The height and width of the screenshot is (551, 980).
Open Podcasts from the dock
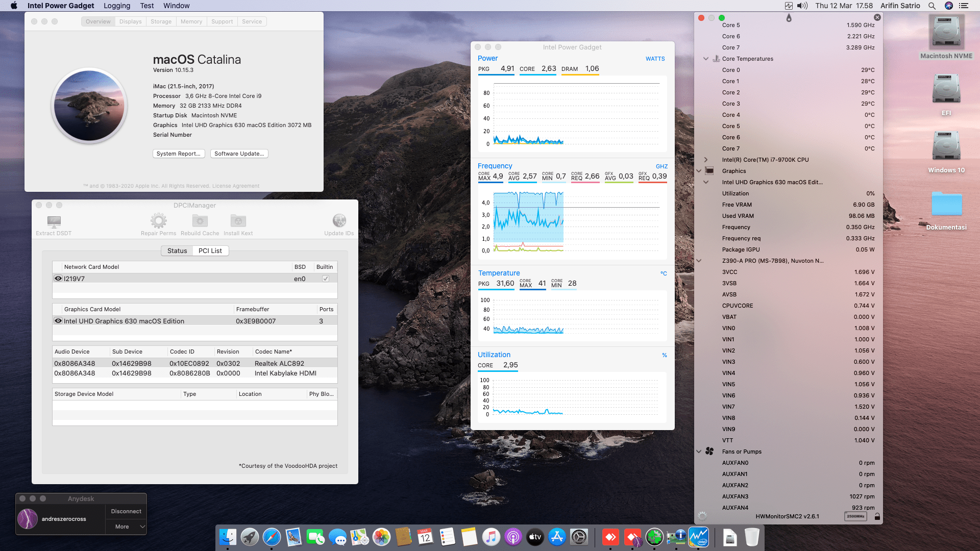513,537
